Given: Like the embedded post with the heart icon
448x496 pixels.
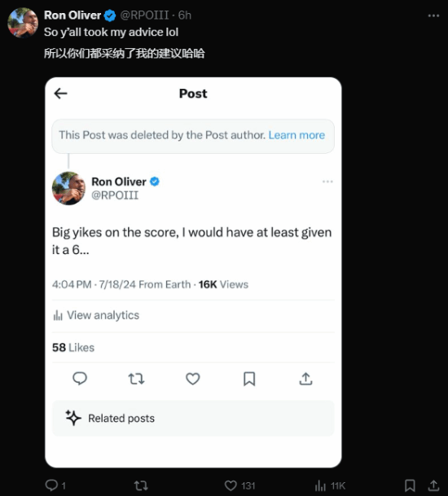Looking at the screenshot, I should (193, 379).
